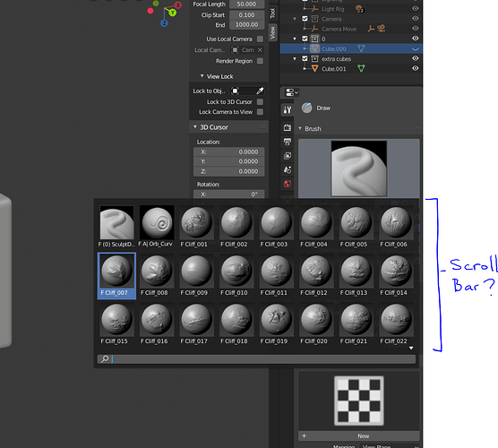Click mesh data icon next to Cube.001

(x=362, y=69)
